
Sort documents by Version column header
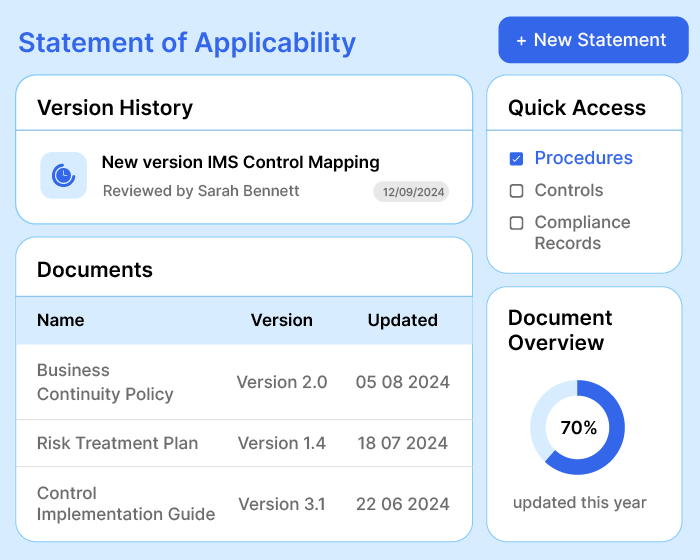[x=281, y=320]
